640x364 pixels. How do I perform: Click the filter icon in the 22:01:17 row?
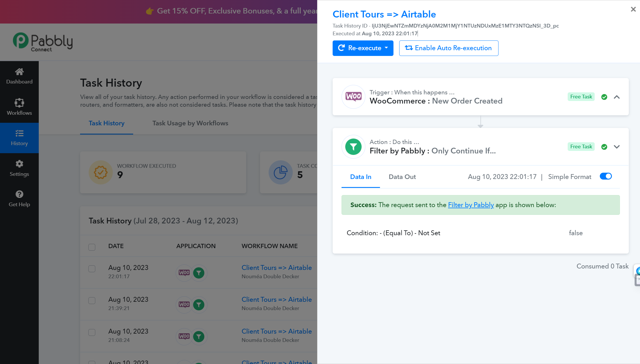pos(199,273)
